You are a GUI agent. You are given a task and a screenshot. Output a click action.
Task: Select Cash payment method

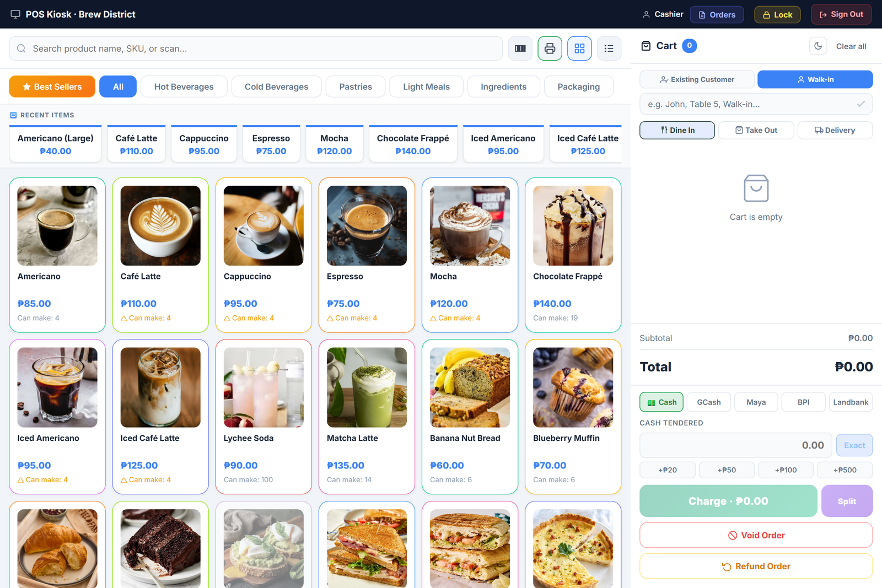coord(661,402)
